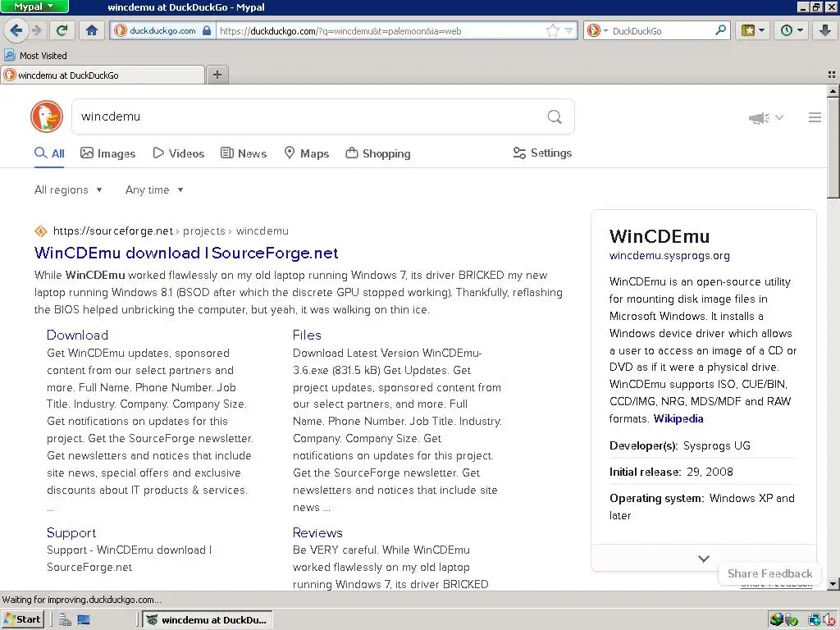Activate the wincdemu taskbar button
The width and height of the screenshot is (840, 630).
point(208,619)
